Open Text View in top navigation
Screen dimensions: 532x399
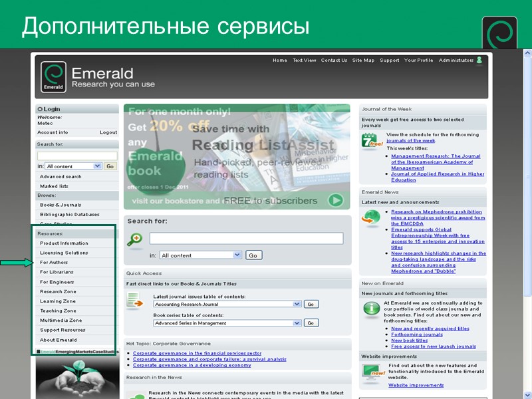point(305,61)
